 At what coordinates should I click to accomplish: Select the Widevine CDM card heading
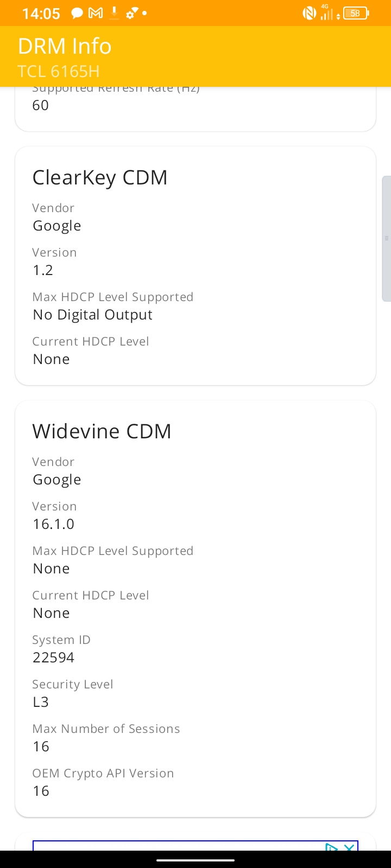coord(102,431)
